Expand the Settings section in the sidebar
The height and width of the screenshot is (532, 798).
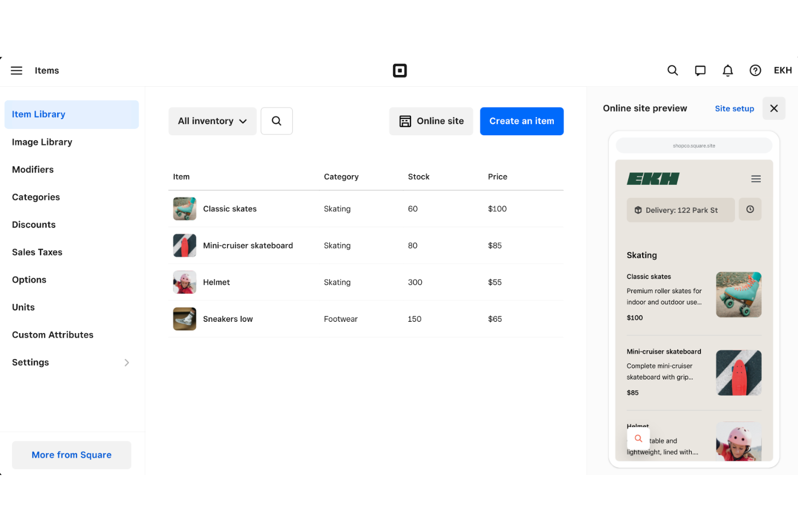pyautogui.click(x=71, y=362)
